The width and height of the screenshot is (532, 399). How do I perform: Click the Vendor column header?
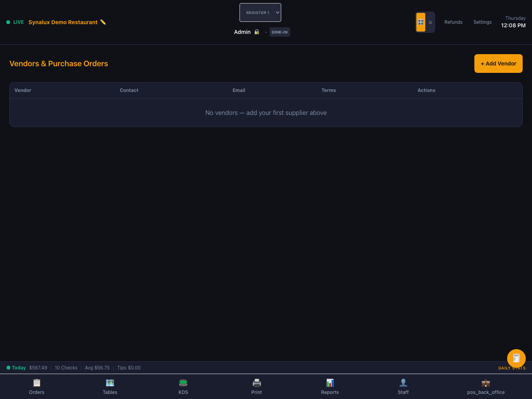click(x=23, y=90)
